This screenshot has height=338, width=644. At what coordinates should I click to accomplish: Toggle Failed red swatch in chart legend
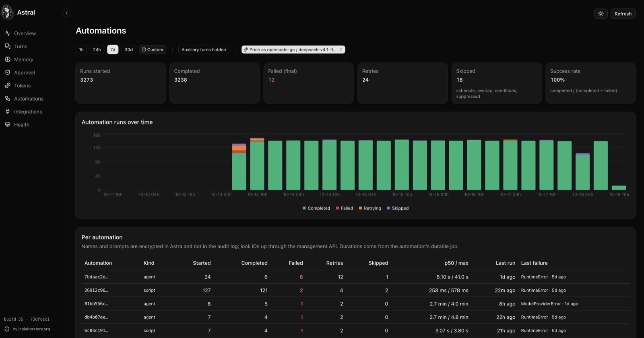pos(338,208)
